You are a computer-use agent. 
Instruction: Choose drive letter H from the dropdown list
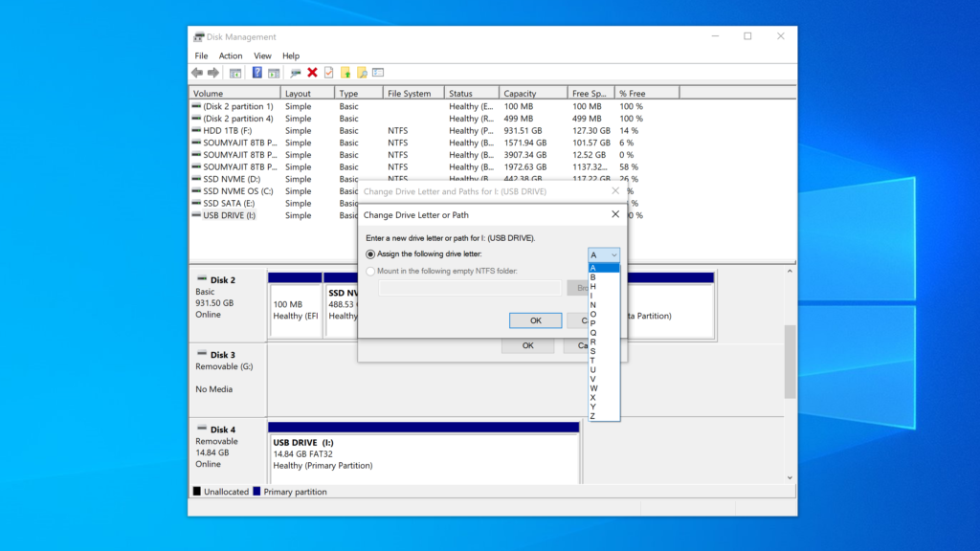click(x=604, y=287)
